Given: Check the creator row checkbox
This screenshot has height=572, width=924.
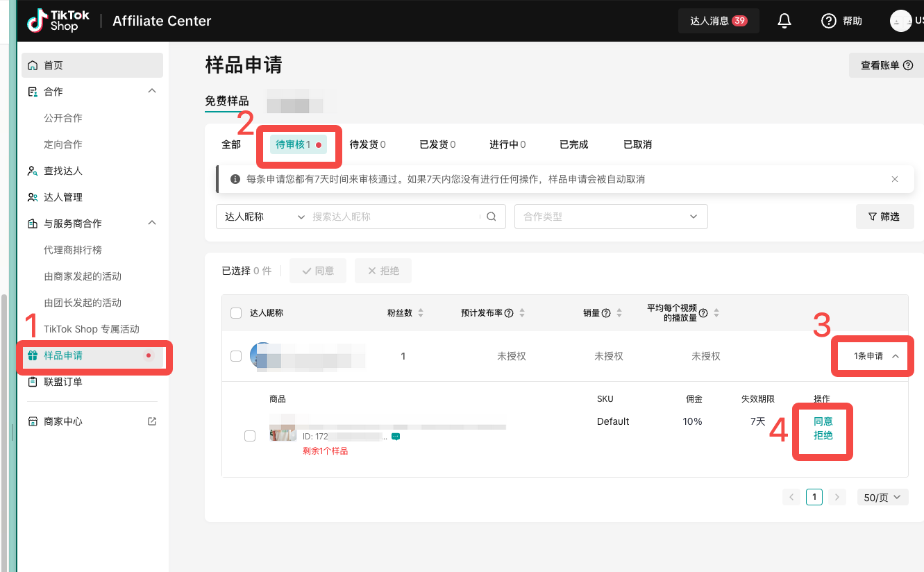Looking at the screenshot, I should (x=236, y=356).
